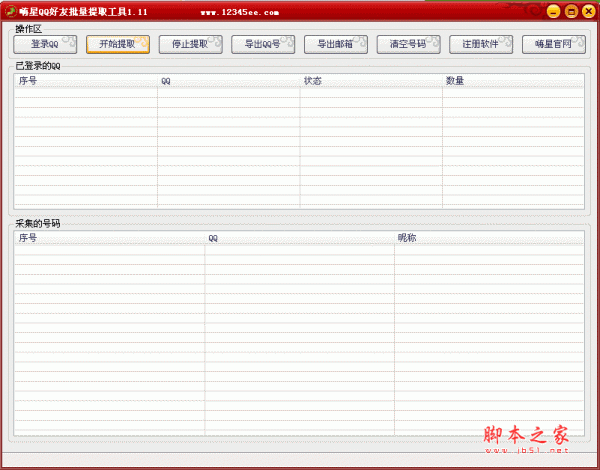Click the 数量 column header
600x470 pixels.
point(513,81)
